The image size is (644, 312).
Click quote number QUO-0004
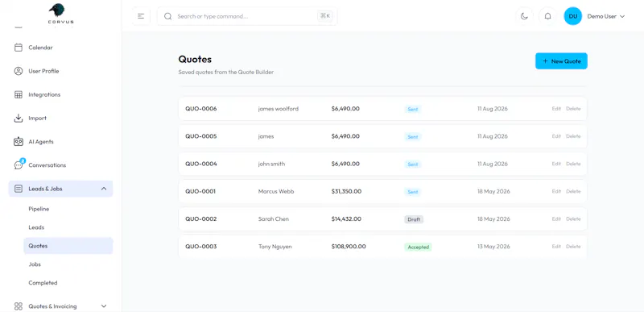200,164
